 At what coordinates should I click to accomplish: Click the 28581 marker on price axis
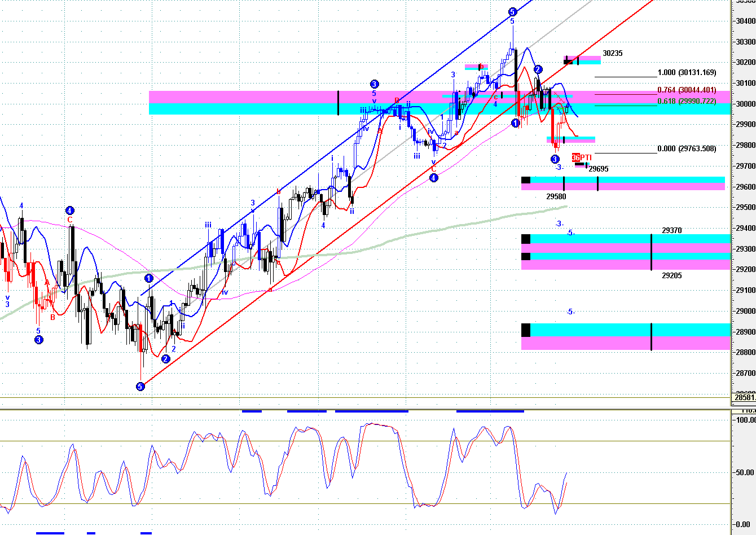744,398
